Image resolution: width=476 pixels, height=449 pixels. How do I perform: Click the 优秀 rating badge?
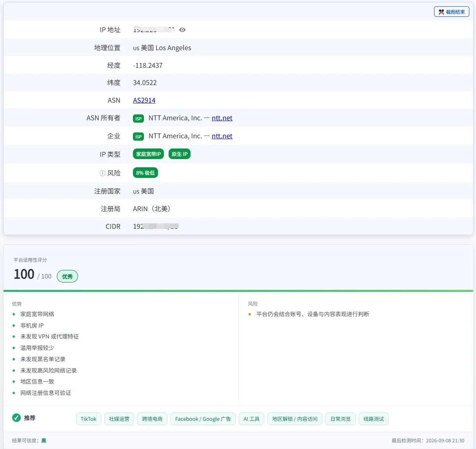point(67,276)
